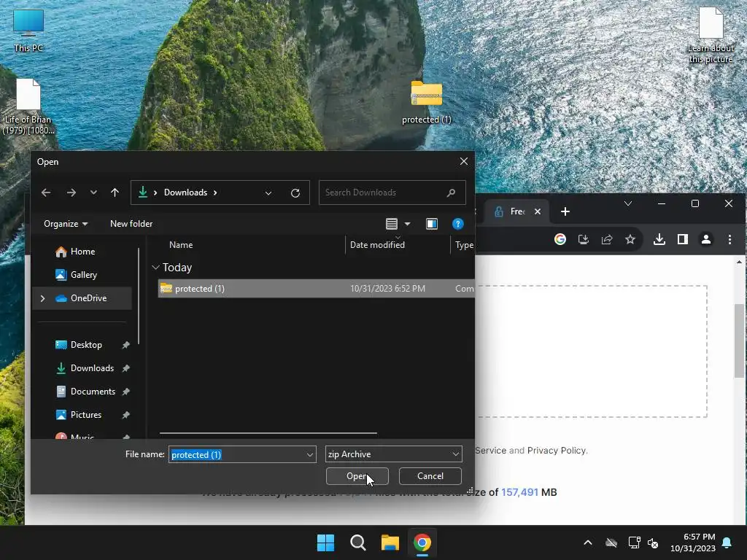747x560 pixels.
Task: Install app icon in Chrome address bar
Action: point(584,239)
